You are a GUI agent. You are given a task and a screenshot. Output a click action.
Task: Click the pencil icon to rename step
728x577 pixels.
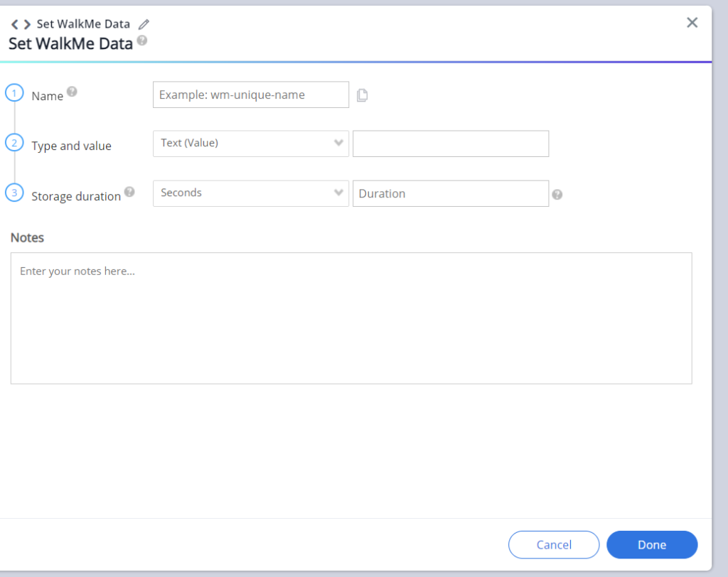click(x=144, y=24)
